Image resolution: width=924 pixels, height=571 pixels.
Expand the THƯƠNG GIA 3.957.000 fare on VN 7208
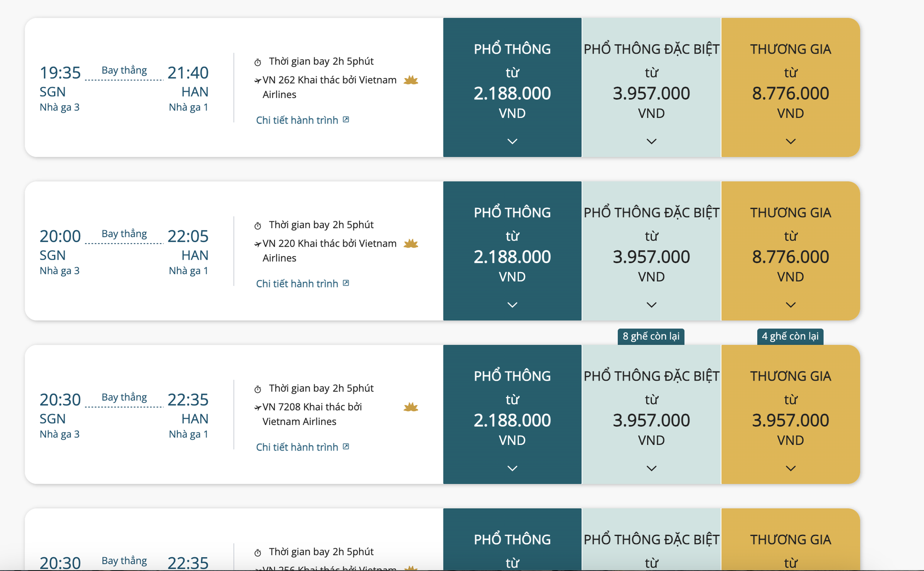tap(791, 468)
